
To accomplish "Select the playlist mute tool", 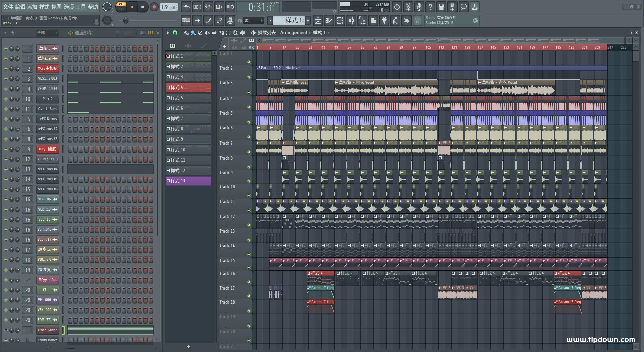I will [207, 33].
